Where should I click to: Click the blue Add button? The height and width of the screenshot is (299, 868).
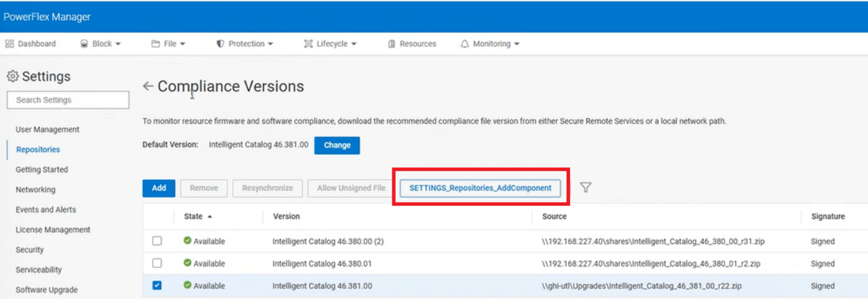[x=159, y=188]
